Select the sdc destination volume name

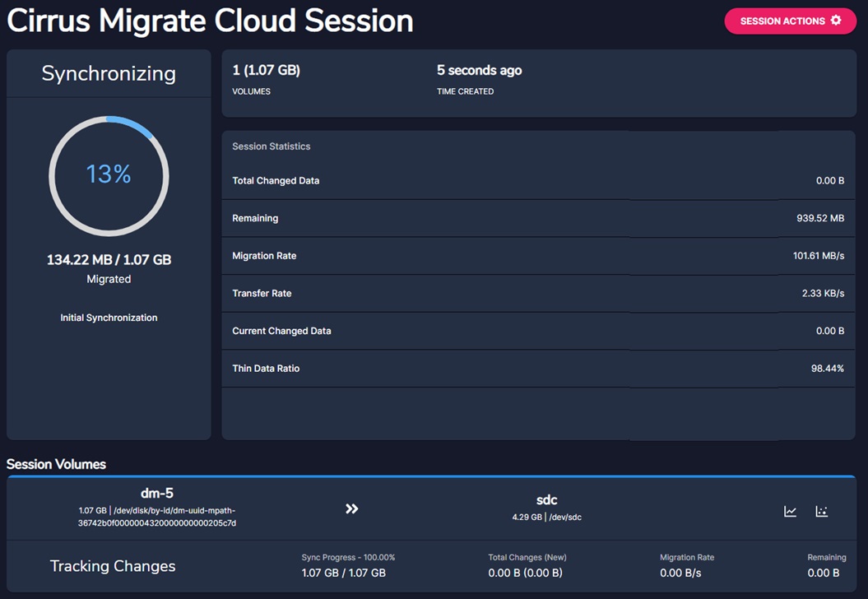coord(546,500)
